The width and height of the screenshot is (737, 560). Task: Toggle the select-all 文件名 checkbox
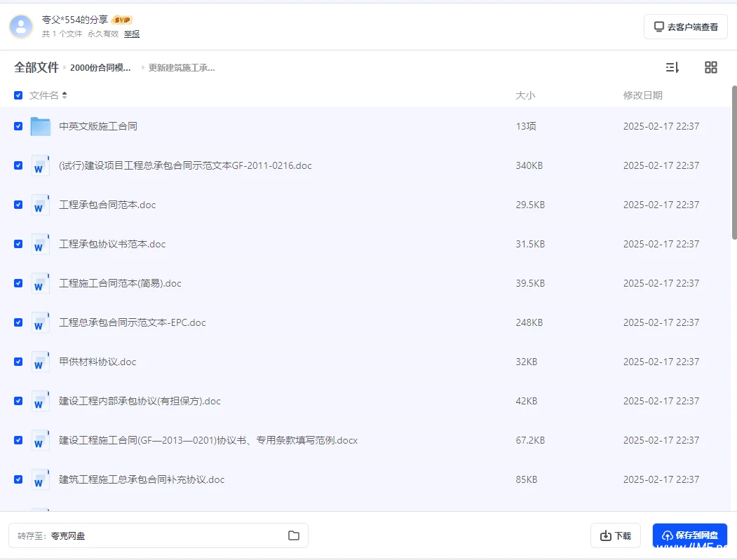pos(18,95)
